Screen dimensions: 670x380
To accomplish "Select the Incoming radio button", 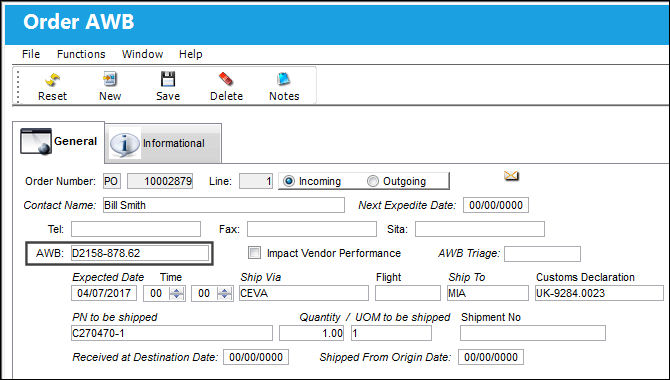I will click(289, 181).
